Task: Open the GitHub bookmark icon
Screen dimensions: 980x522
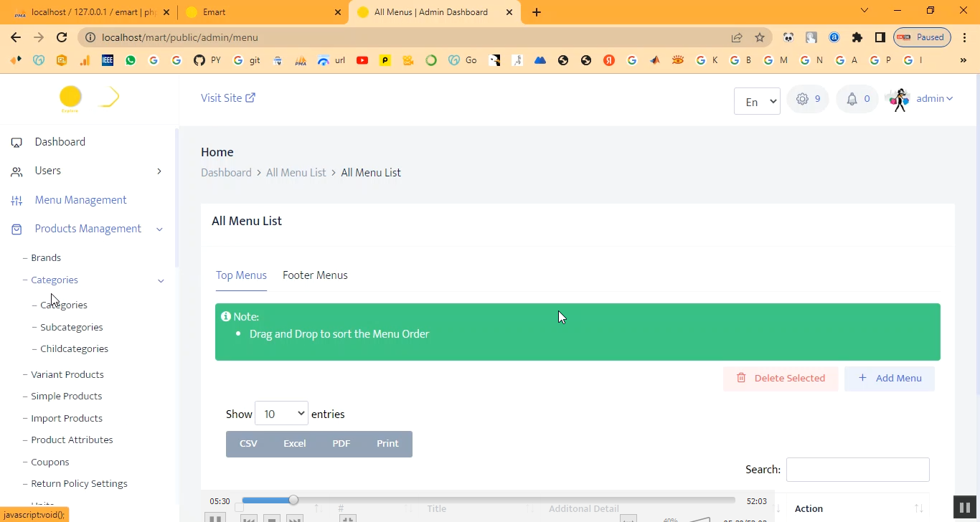Action: tap(199, 60)
